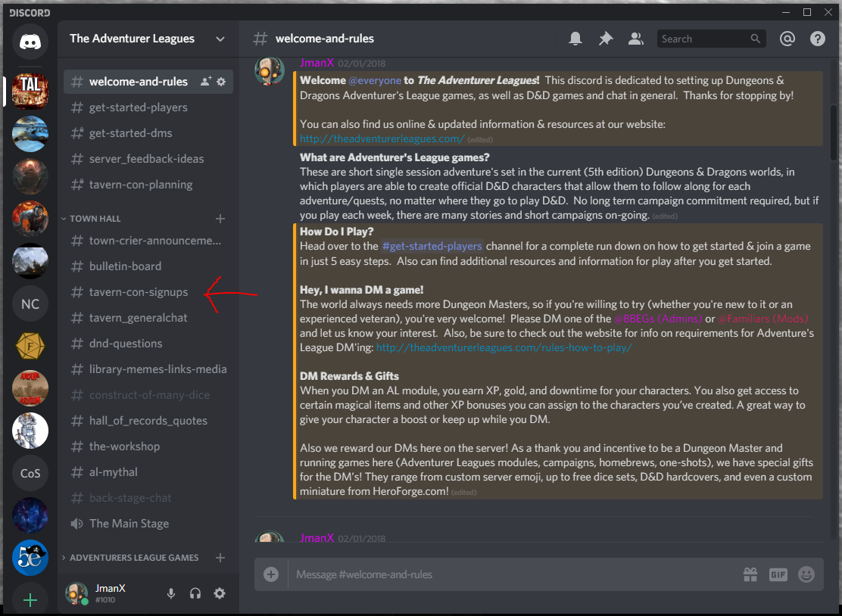Open the tavern-con-signups channel

(x=138, y=292)
